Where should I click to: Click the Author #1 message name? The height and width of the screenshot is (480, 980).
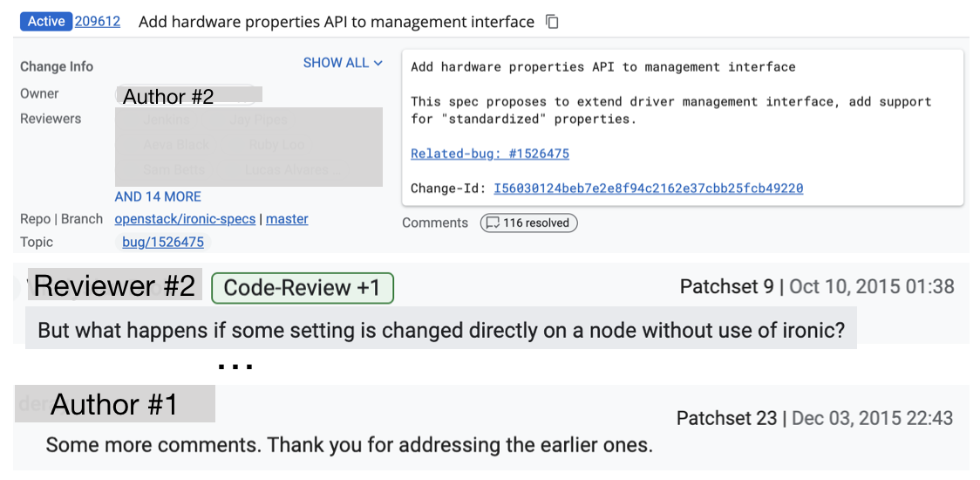click(x=114, y=405)
